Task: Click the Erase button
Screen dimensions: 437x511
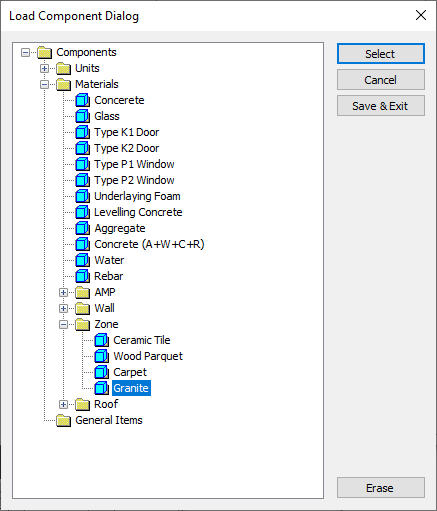Action: pos(381,488)
